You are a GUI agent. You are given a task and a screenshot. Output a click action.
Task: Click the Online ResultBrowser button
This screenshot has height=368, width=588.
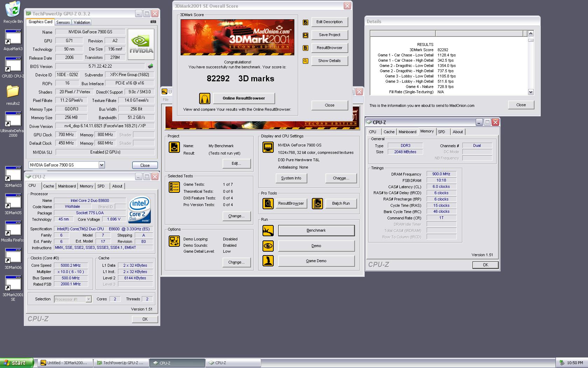point(244,98)
